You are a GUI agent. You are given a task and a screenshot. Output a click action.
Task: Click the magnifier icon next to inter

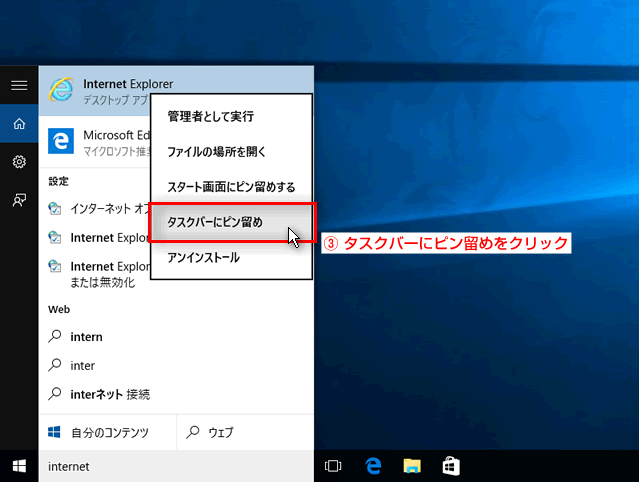[55, 365]
